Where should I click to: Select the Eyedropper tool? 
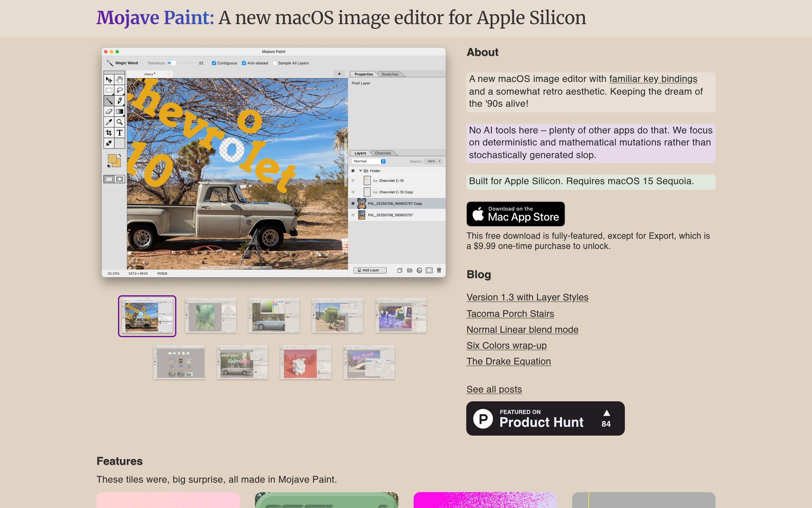(x=109, y=122)
